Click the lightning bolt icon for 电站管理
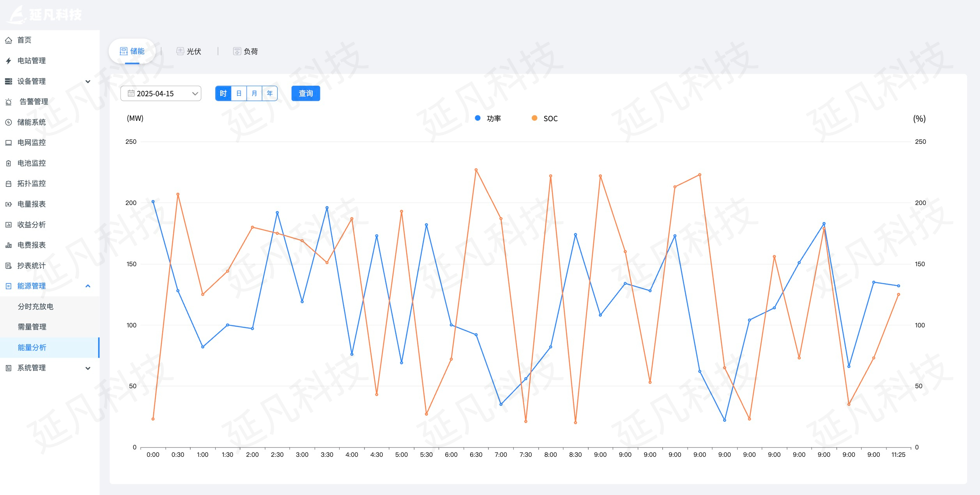The image size is (980, 495). 9,61
